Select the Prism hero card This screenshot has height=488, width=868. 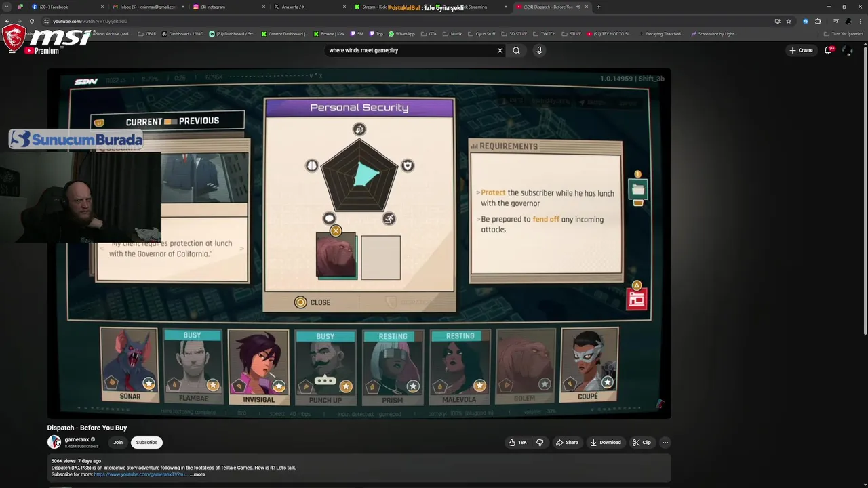coord(393,367)
